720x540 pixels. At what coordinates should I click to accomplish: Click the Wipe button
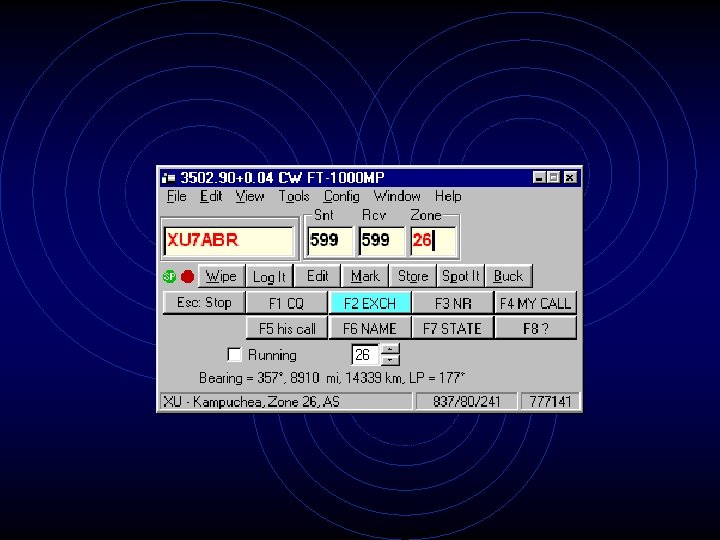(221, 276)
